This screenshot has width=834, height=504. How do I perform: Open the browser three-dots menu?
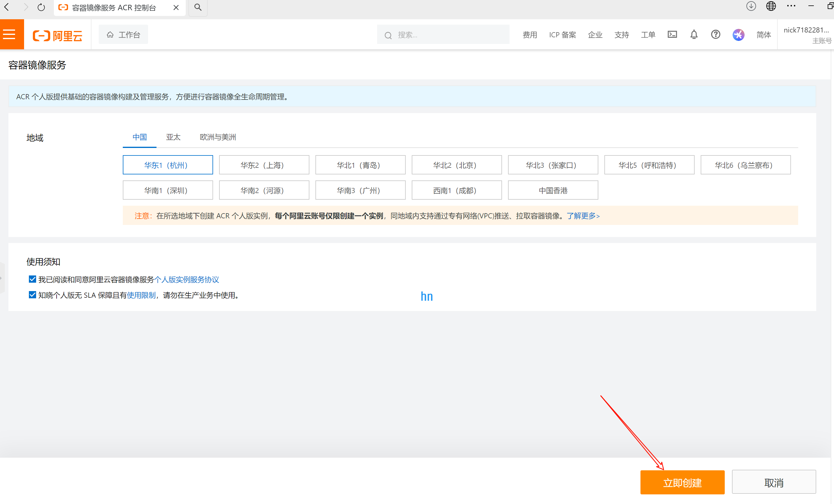[x=791, y=6]
